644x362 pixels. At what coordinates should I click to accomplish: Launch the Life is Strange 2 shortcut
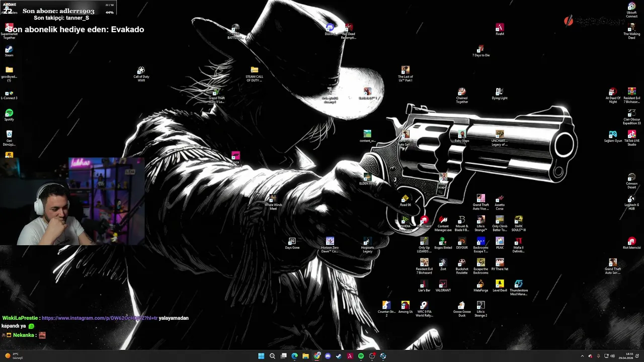[480, 309]
